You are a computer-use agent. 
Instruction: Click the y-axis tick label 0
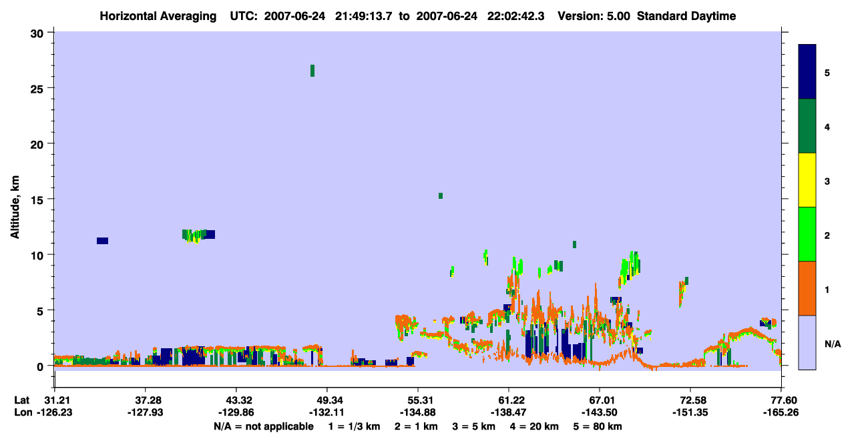point(42,366)
